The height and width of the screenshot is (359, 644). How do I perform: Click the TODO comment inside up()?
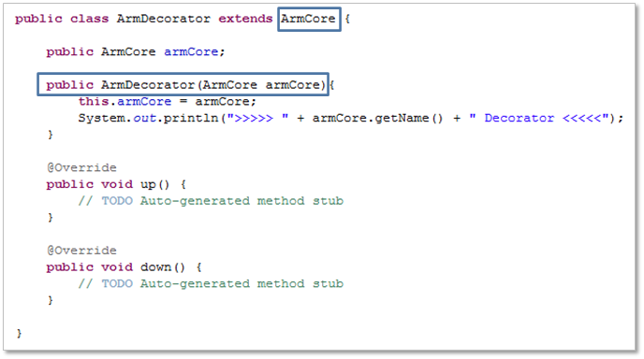point(211,201)
